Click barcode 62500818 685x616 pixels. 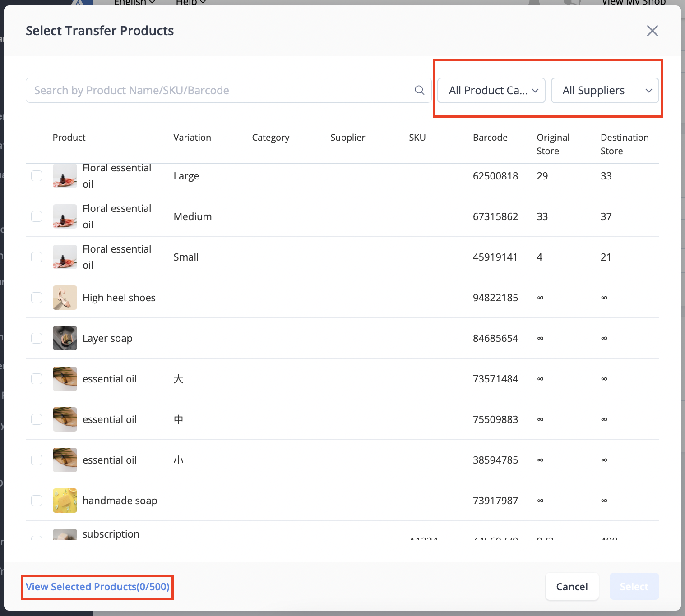coord(495,176)
